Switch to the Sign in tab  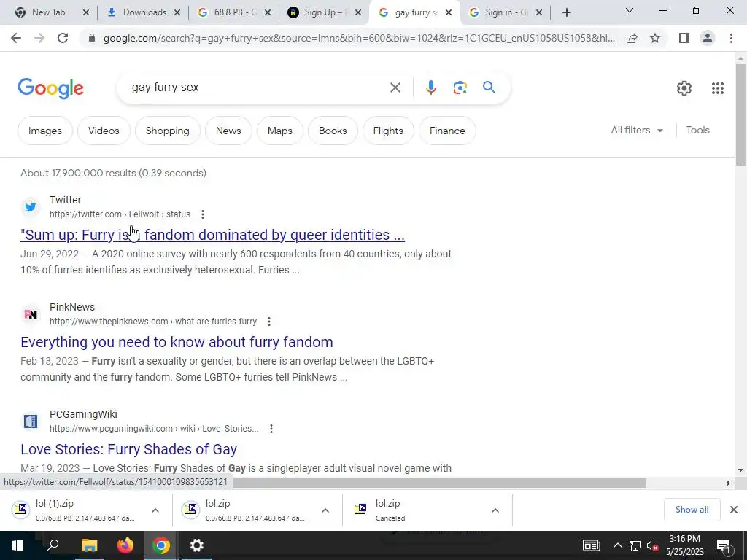[505, 12]
